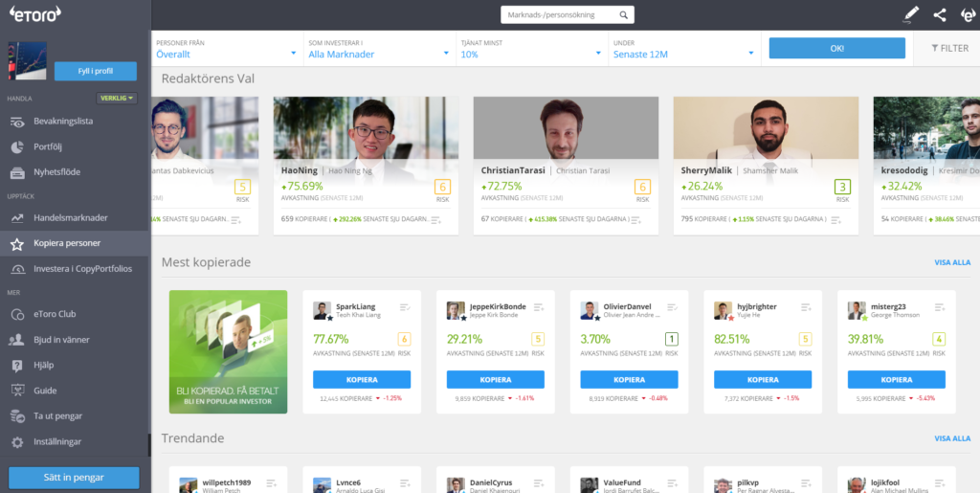This screenshot has width=980, height=493.
Task: Click ChristianTarasi username text
Action: tap(513, 170)
